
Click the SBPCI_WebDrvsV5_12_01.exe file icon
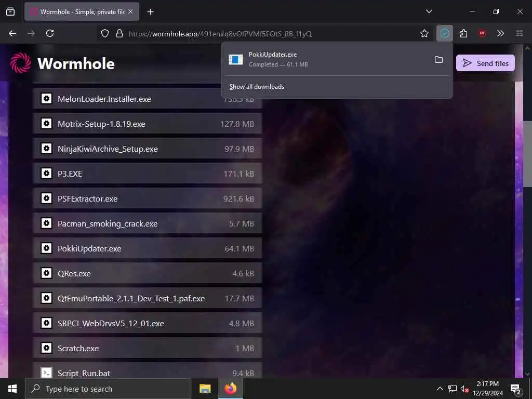tap(46, 323)
